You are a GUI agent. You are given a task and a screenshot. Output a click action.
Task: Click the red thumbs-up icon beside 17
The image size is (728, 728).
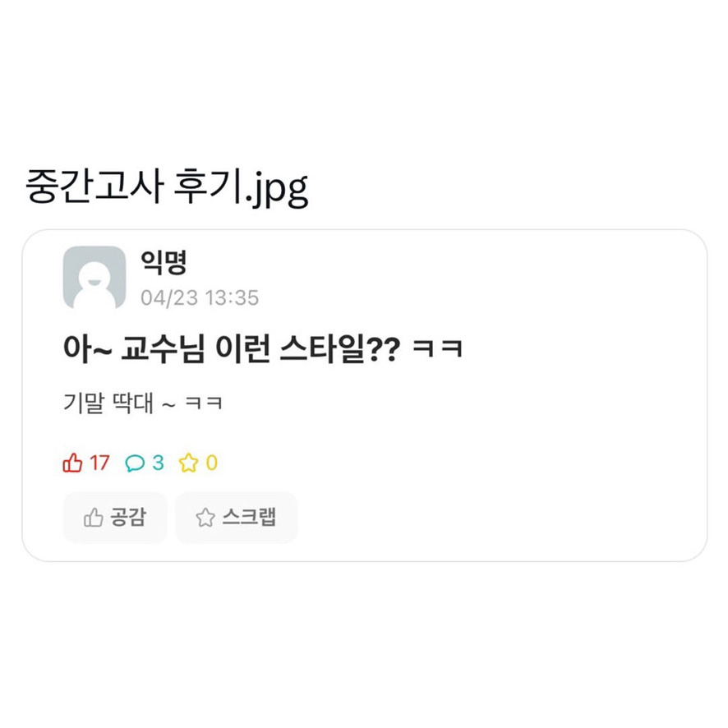tap(72, 463)
